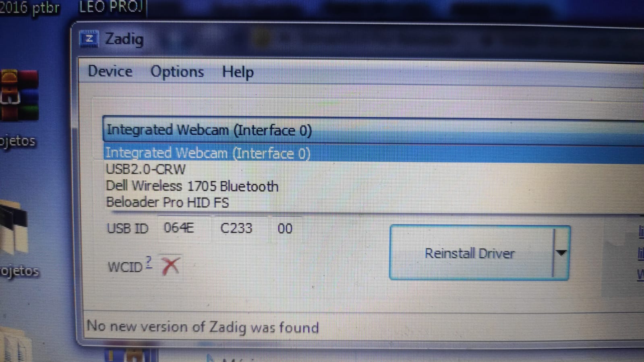
Task: Click the WinRAR desktop icon
Action: coord(19,95)
